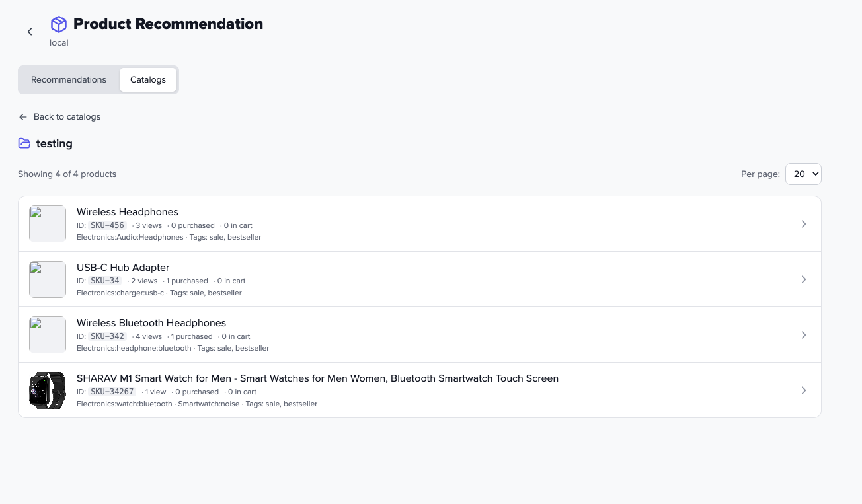Open details via the SHARAV M1 Smart Watch chevron

[x=804, y=390]
